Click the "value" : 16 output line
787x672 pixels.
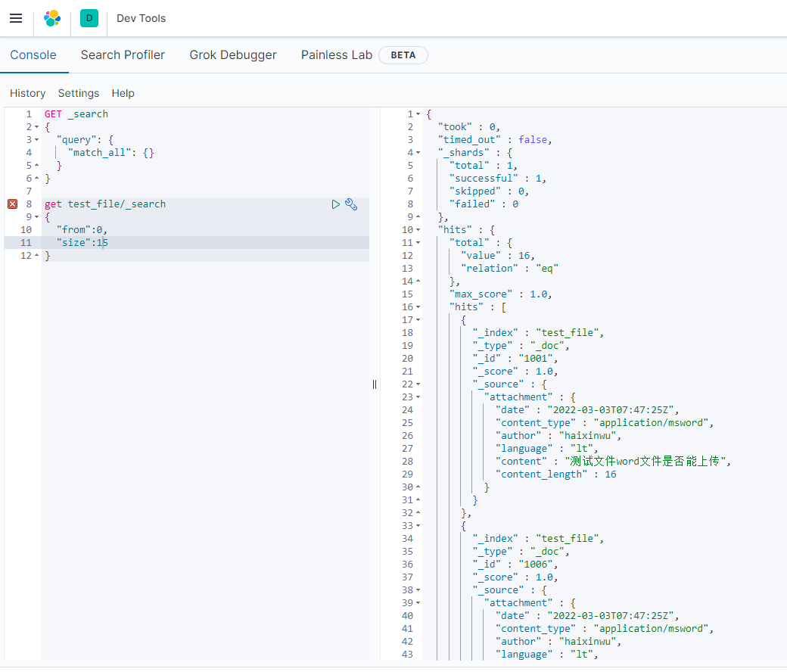pos(498,256)
